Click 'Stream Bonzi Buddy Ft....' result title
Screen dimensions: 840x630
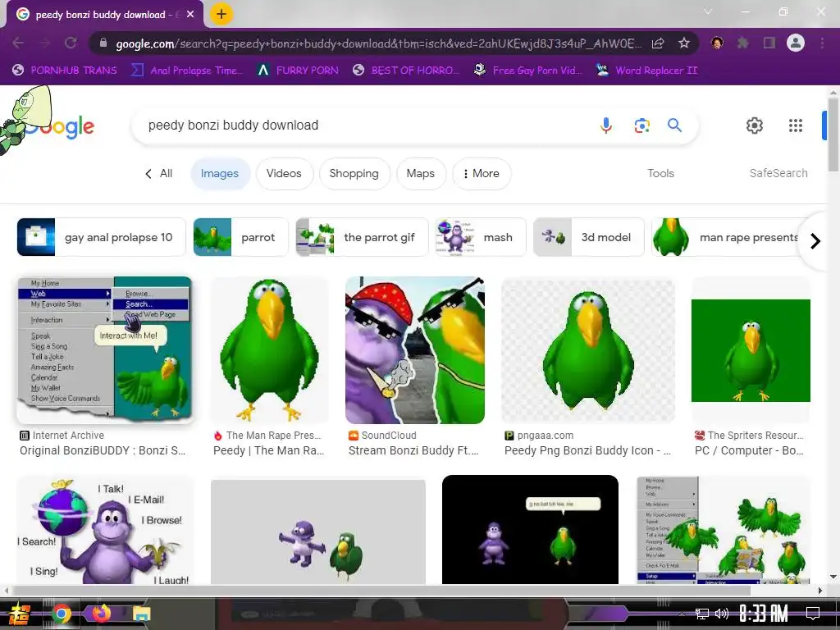pyautogui.click(x=413, y=450)
